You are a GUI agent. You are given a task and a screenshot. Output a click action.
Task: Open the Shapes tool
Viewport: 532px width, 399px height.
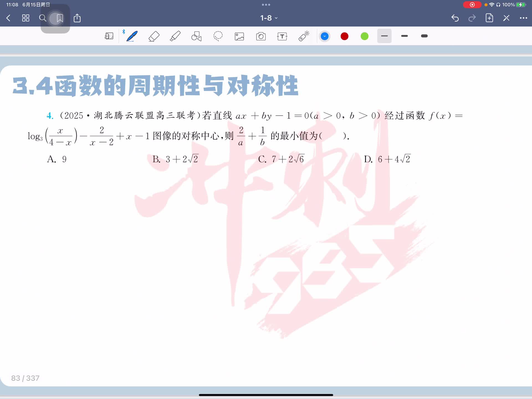[x=196, y=36]
